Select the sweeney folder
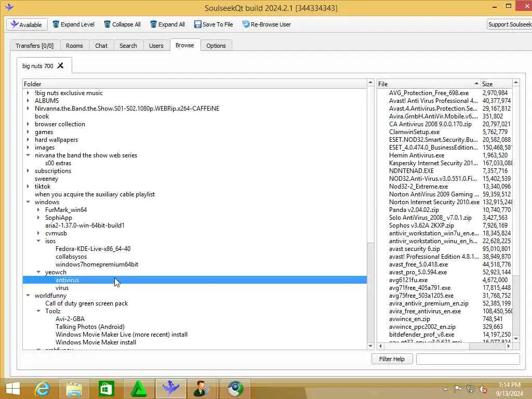The width and height of the screenshot is (532, 399). [x=46, y=179]
